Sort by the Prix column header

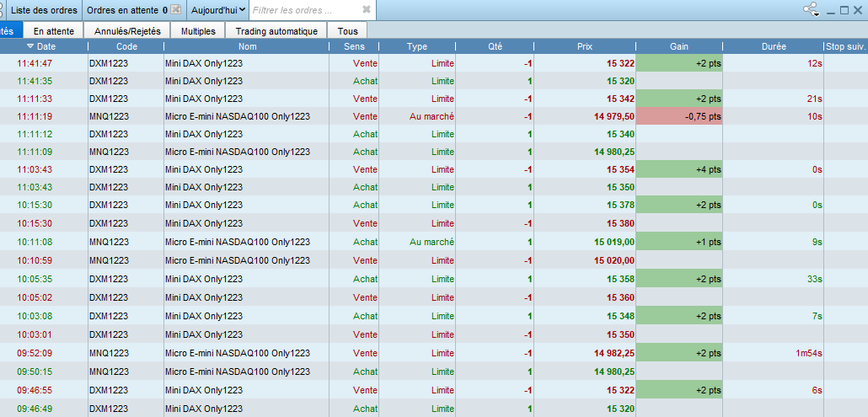click(x=585, y=46)
